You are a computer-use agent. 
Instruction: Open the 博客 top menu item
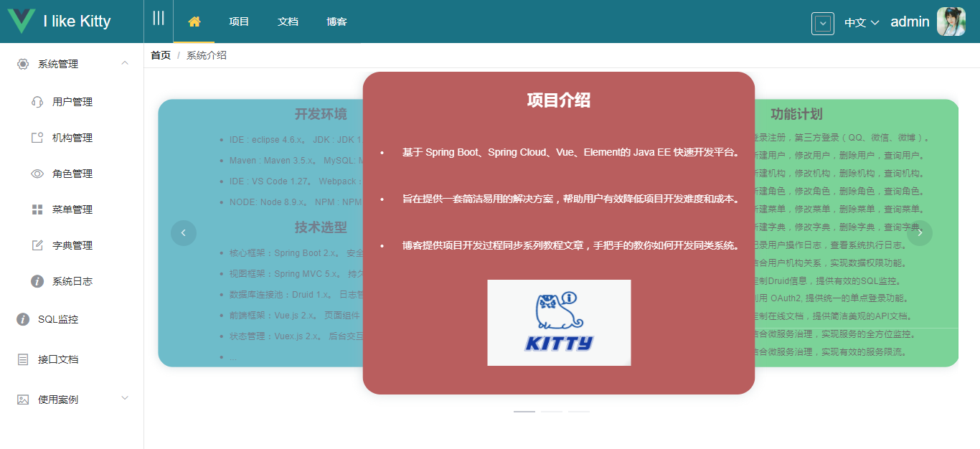tap(336, 22)
